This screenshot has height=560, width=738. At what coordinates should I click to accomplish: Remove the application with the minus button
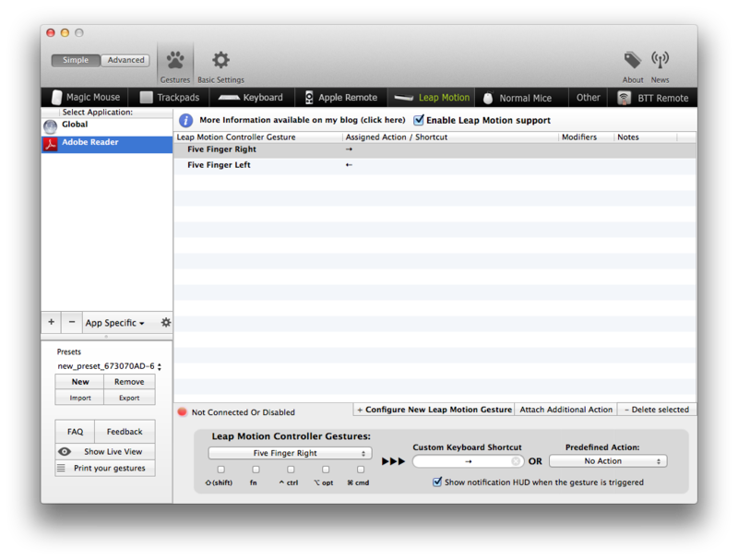tap(72, 322)
